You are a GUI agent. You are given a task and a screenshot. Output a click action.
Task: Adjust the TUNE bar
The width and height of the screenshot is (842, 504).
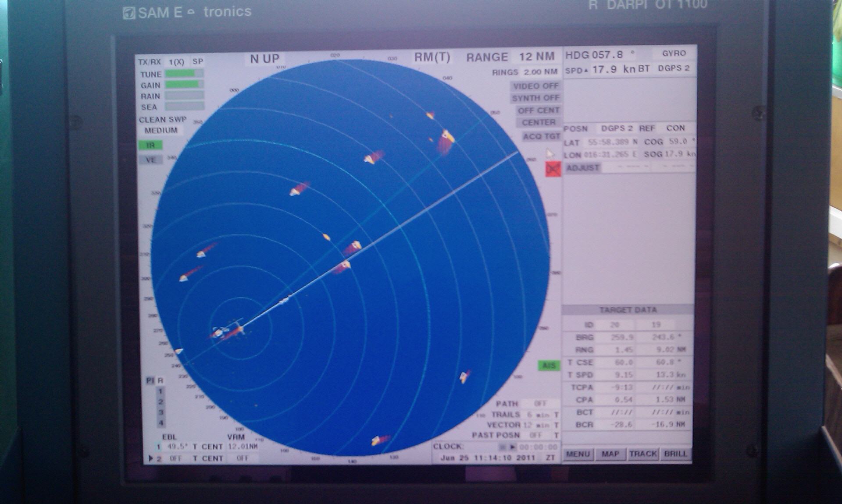184,74
